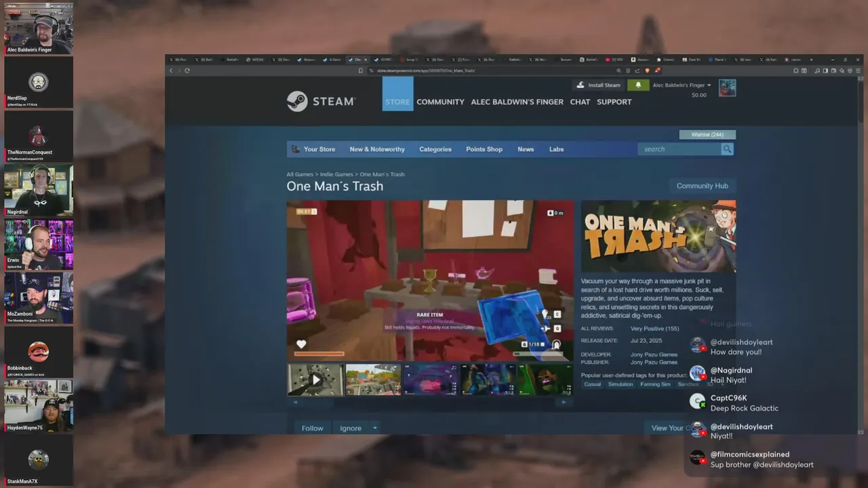Screen dimensions: 868x488
Task: Open the green notifications bell
Action: 637,85
